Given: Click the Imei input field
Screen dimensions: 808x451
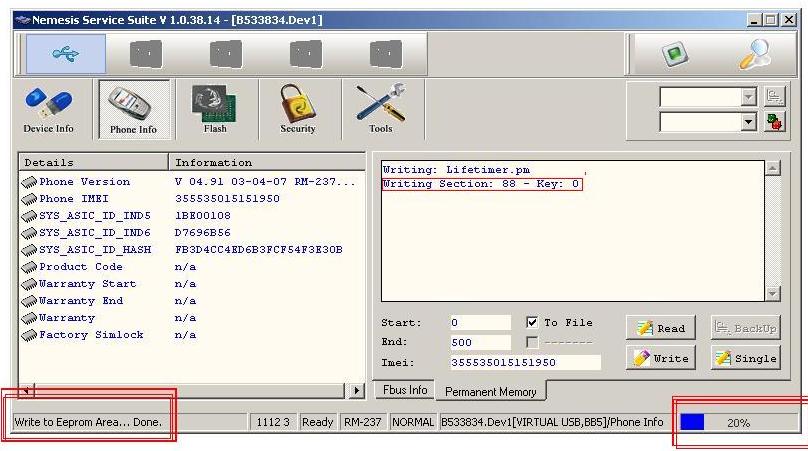Looking at the screenshot, I should [525, 362].
